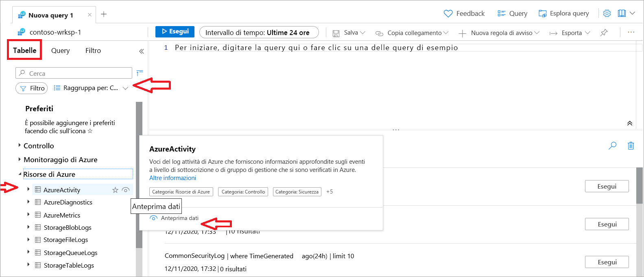
Task: Switch to the Filtro tab
Action: click(93, 51)
